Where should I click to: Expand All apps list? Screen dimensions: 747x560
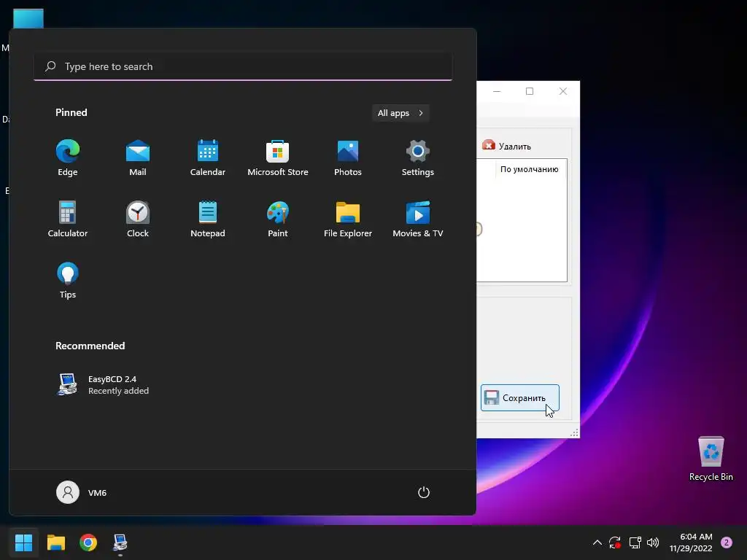400,113
